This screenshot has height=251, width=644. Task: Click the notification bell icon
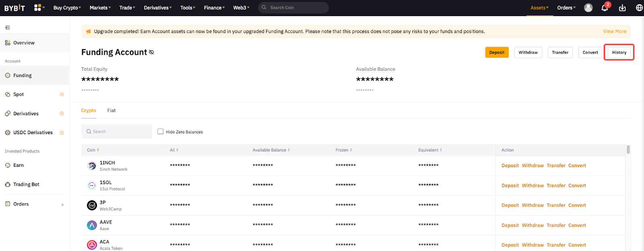pyautogui.click(x=604, y=8)
